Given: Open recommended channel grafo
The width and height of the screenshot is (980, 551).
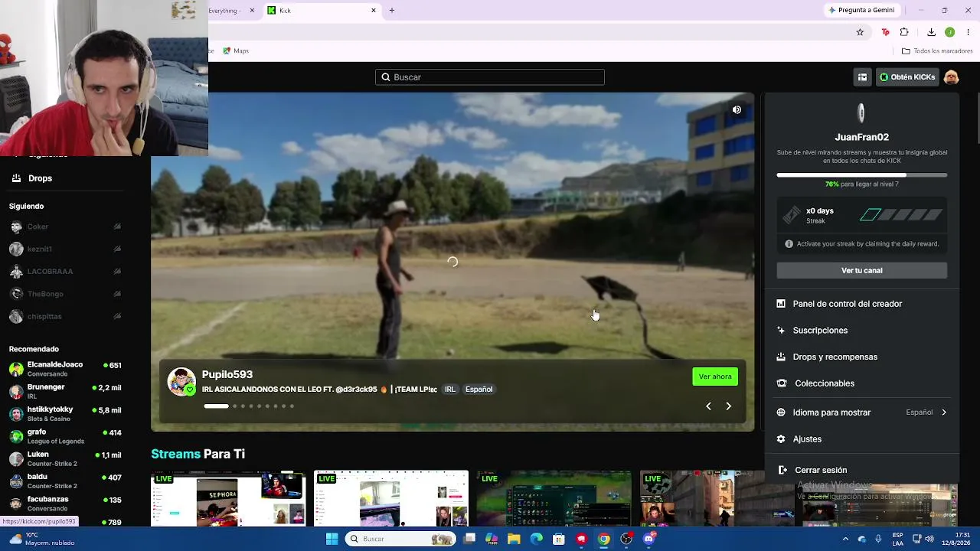Looking at the screenshot, I should [65, 436].
